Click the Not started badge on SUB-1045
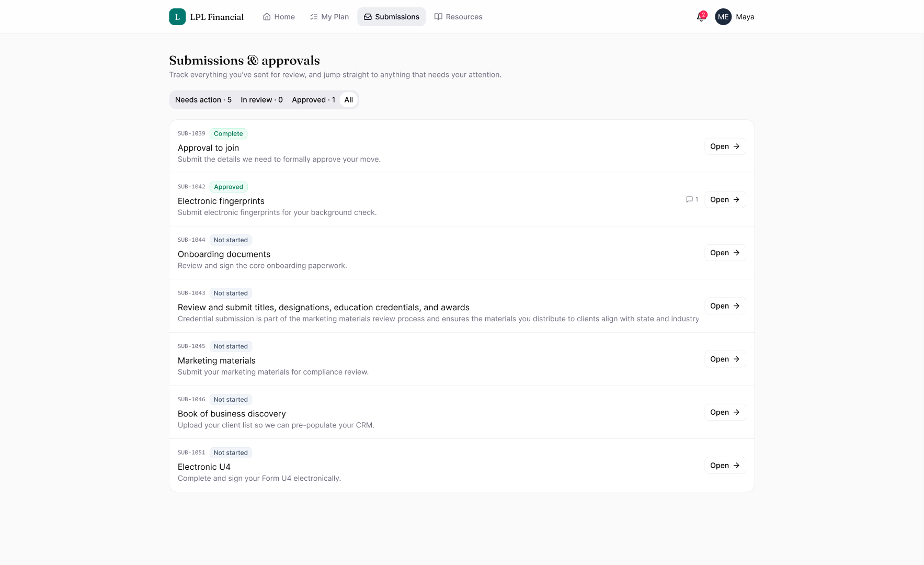The height and width of the screenshot is (565, 924). tap(231, 346)
